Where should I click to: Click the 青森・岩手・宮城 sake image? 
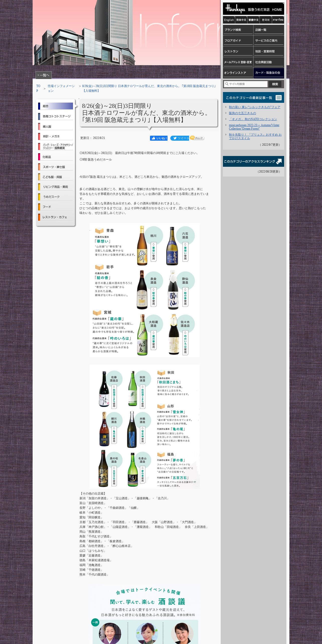[145, 290]
